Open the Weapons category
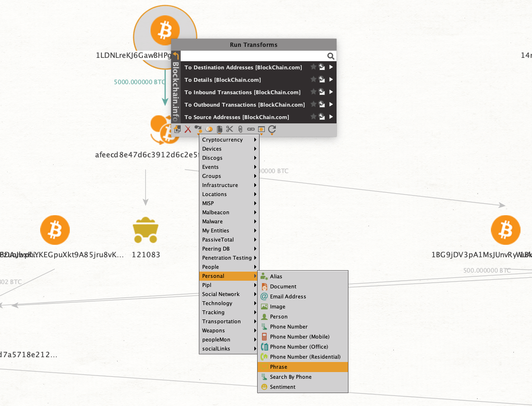 tap(229, 330)
